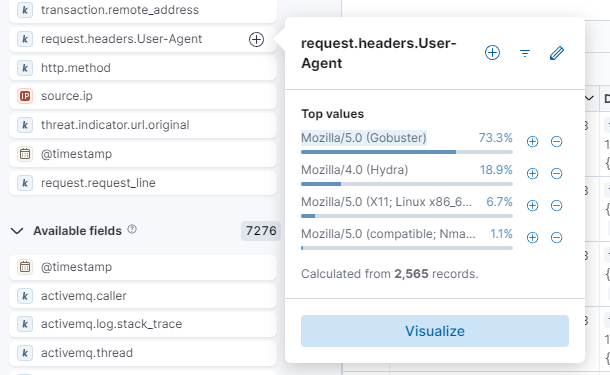This screenshot has width=610, height=375.
Task: Click the 73.3% percentage label
Action: pos(495,138)
